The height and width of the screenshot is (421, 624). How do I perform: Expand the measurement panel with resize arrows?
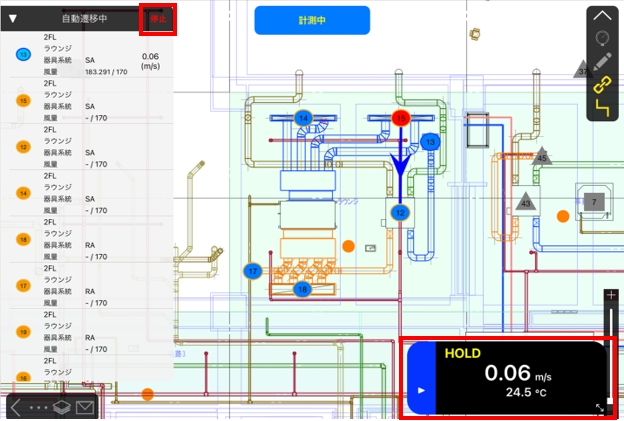(x=601, y=408)
